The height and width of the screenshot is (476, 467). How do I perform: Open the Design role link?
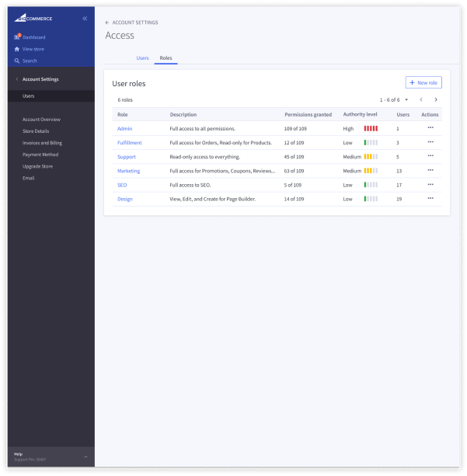(x=125, y=199)
